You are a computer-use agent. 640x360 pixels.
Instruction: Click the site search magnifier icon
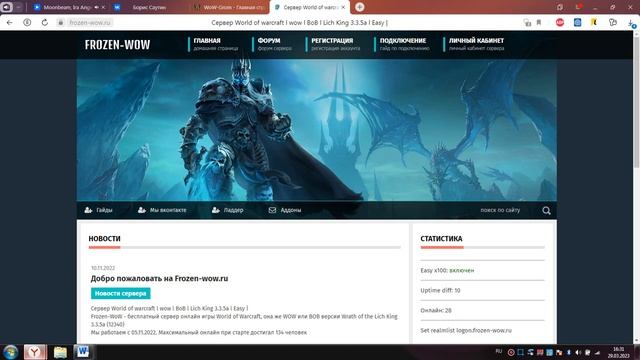546,211
